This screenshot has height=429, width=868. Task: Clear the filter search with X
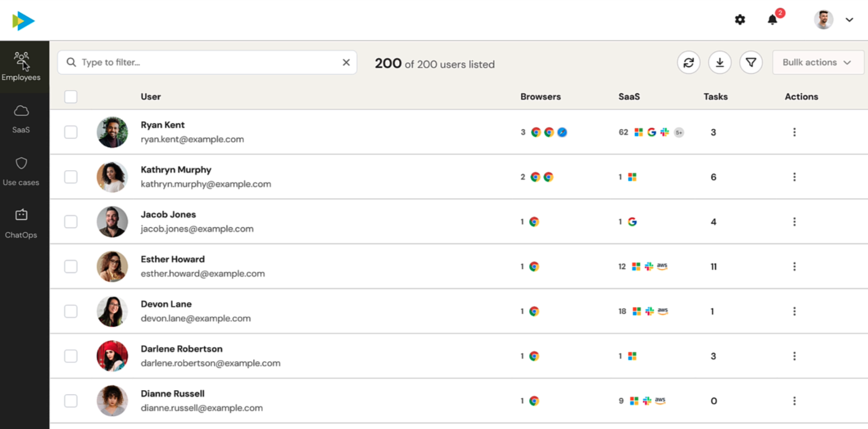click(346, 62)
